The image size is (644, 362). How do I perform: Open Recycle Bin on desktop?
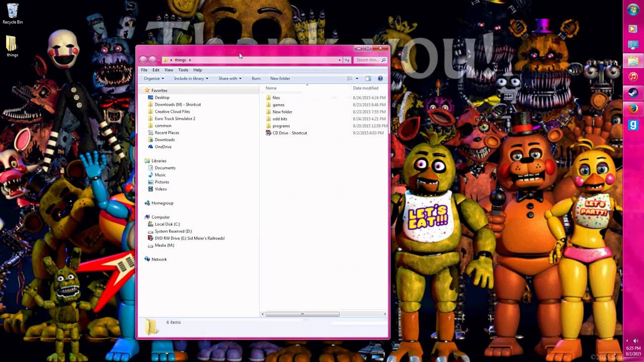13,14
